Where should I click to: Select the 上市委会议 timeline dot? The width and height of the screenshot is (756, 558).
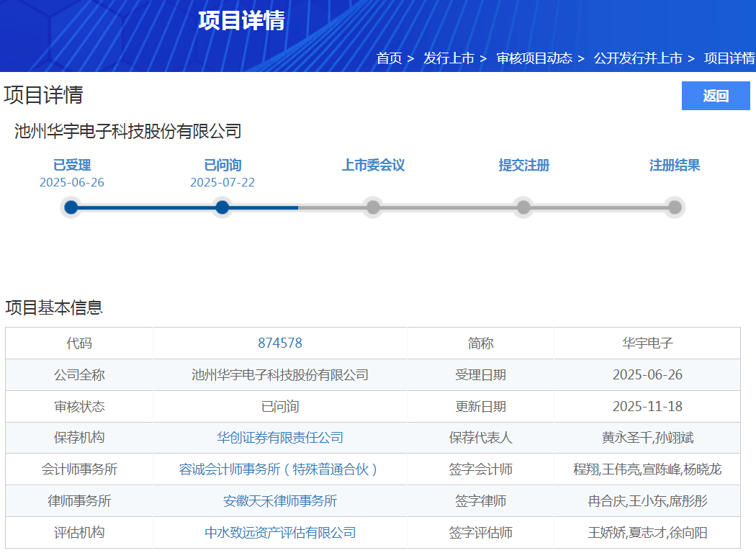[x=373, y=207]
